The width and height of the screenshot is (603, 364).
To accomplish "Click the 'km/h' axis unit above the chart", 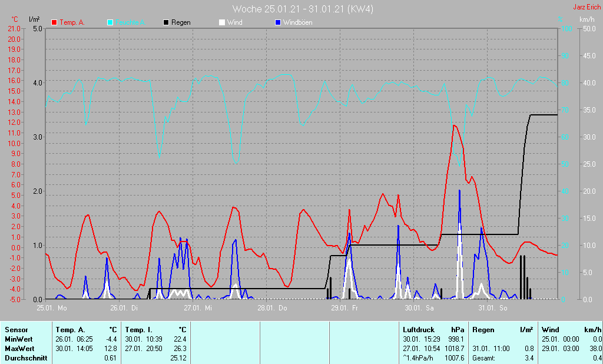I will pos(587,19).
